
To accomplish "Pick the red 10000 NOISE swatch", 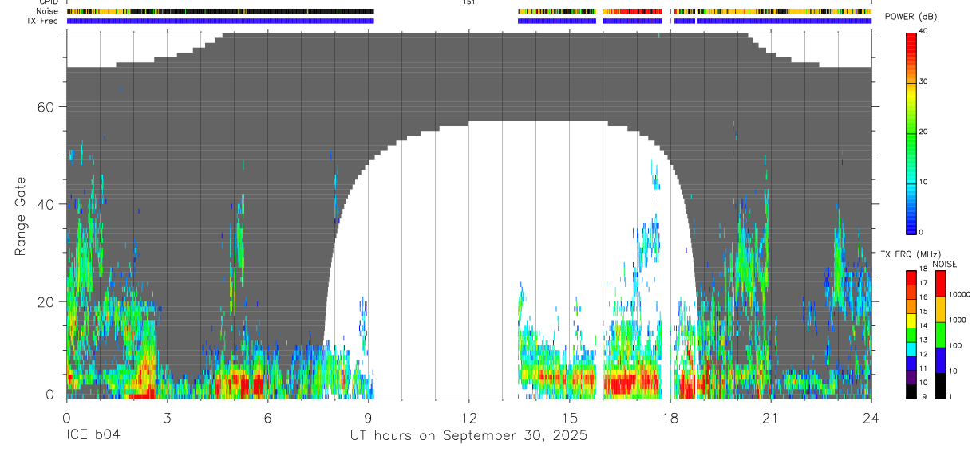I will [940, 284].
